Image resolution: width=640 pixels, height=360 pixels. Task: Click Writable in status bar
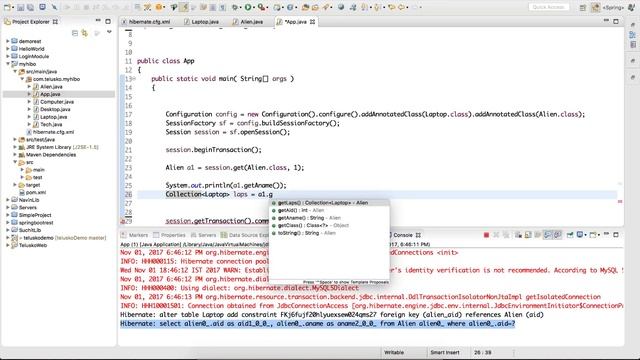pos(394,352)
